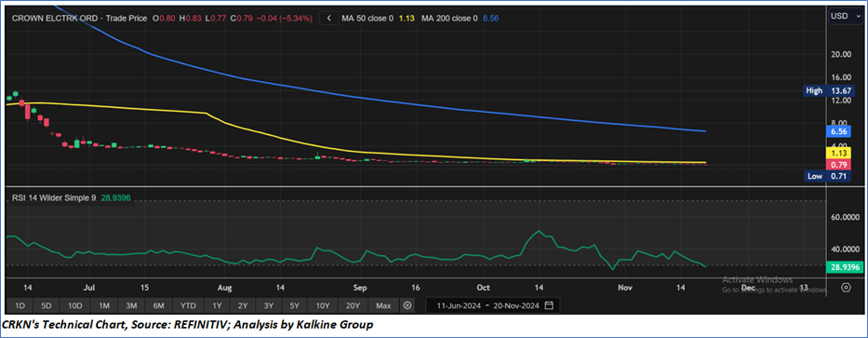Viewport: 868px width, 338px height.
Task: Click the green 28.9396 RSI value tag
Action: click(x=844, y=267)
